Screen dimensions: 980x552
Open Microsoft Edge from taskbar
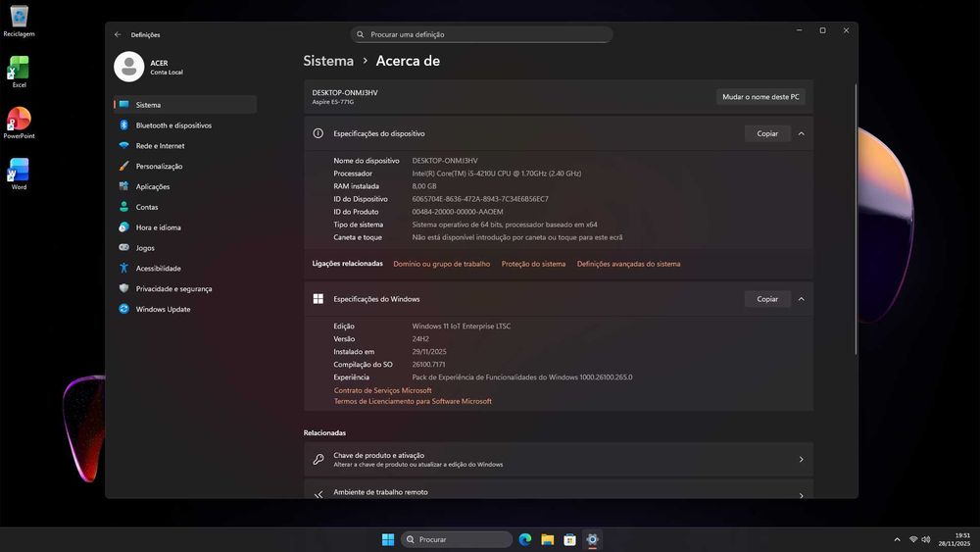point(525,539)
